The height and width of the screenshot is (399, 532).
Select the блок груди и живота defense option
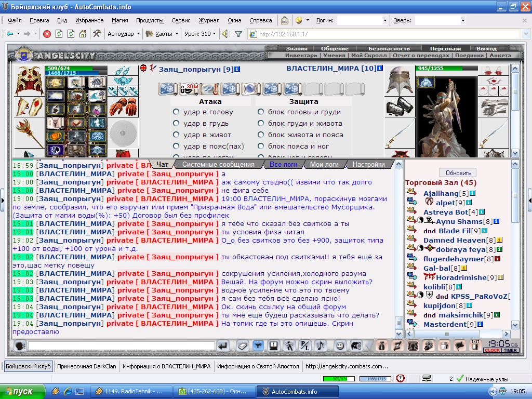tap(261, 124)
